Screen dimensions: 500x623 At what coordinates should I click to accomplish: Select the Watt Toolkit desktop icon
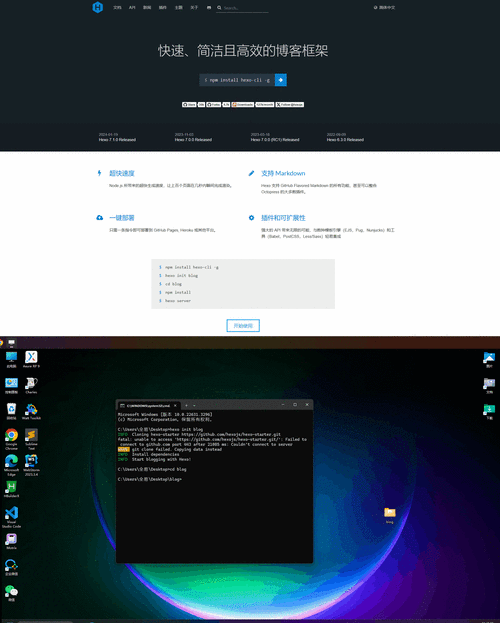pos(31,411)
